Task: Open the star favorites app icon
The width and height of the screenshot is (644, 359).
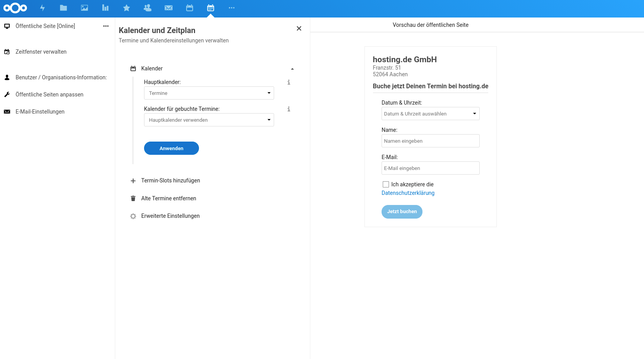Action: click(127, 8)
